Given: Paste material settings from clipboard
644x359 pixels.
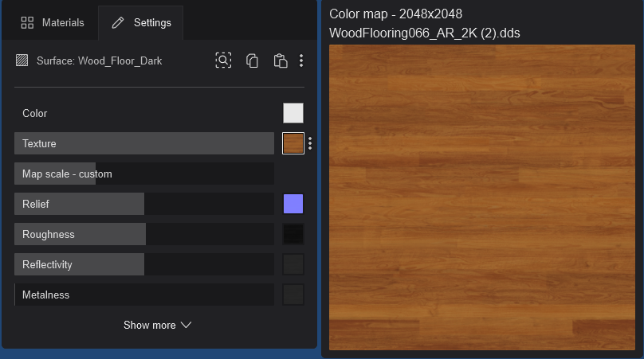Looking at the screenshot, I should [x=280, y=60].
